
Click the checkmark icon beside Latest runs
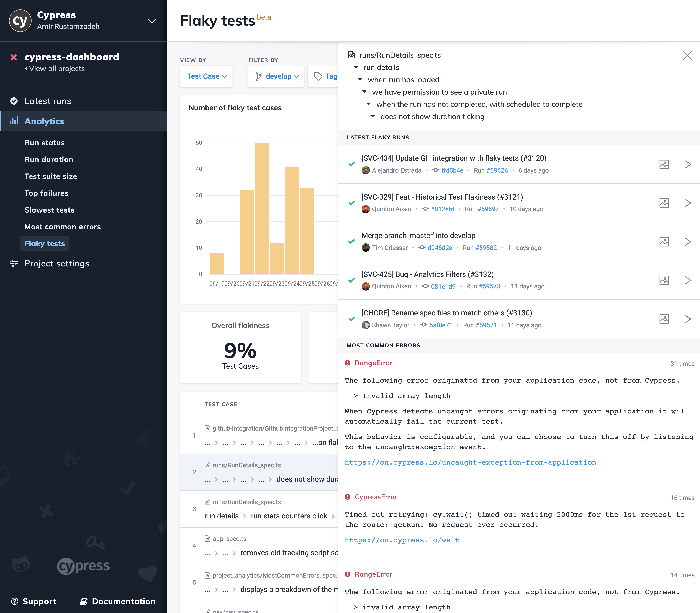click(x=14, y=101)
